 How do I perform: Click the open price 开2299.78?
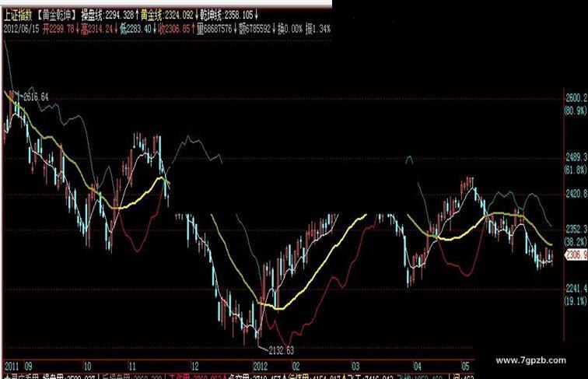(58, 30)
